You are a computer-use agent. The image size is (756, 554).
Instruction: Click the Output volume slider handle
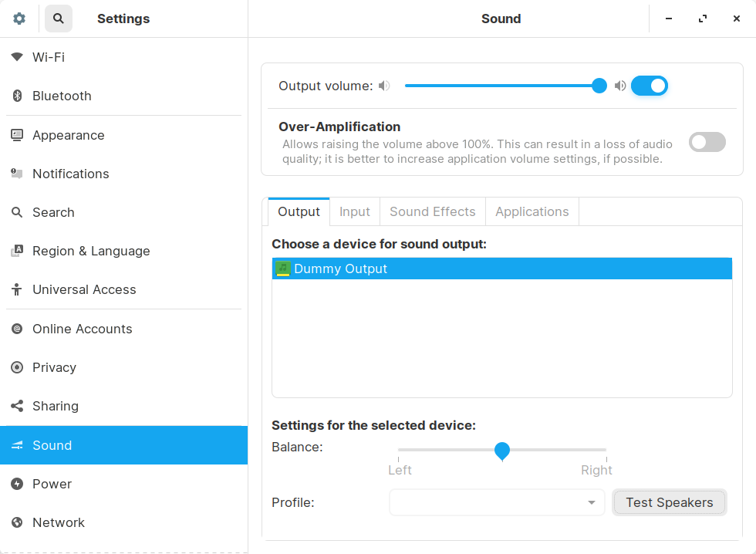click(x=599, y=86)
